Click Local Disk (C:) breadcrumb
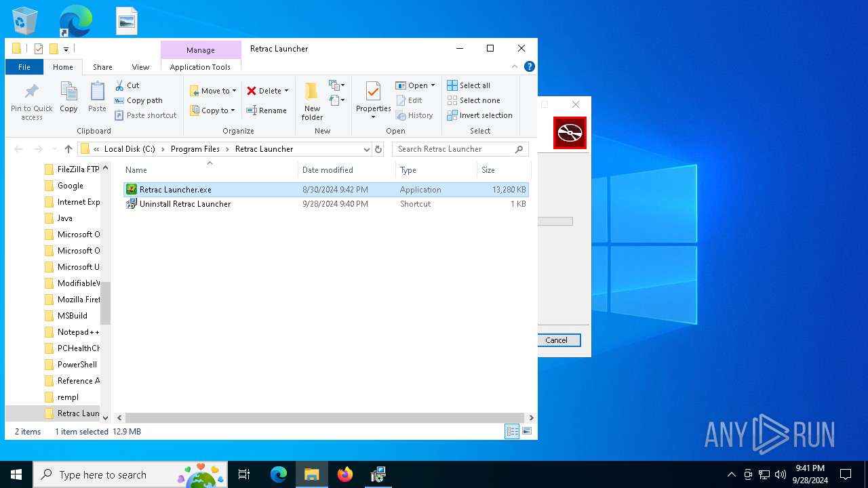The height and width of the screenshot is (488, 868). click(130, 149)
